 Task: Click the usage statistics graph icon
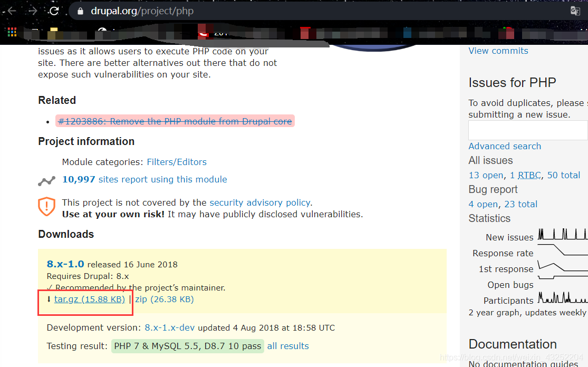coord(46,181)
